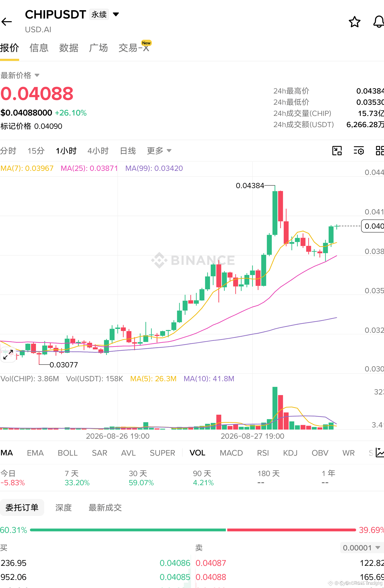
Task: Select the 7 天 33.20% change
Action: click(x=77, y=478)
